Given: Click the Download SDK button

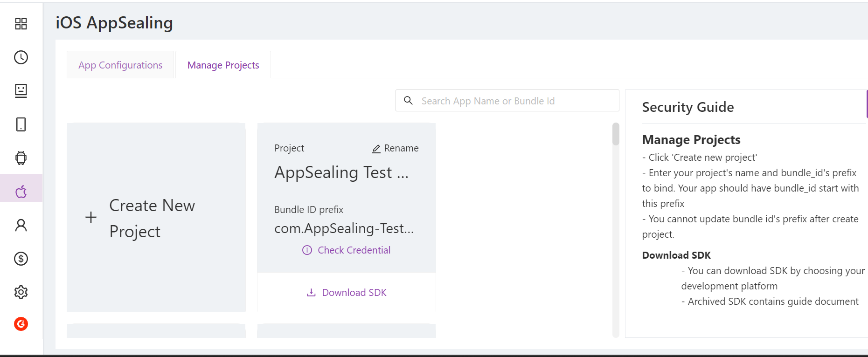Looking at the screenshot, I should [x=347, y=293].
